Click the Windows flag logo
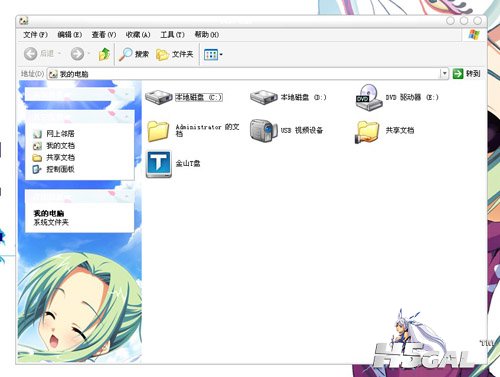 (474, 34)
